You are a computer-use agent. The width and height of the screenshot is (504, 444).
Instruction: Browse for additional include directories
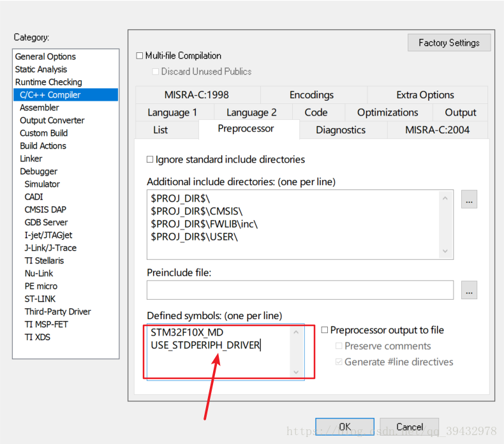point(469,200)
